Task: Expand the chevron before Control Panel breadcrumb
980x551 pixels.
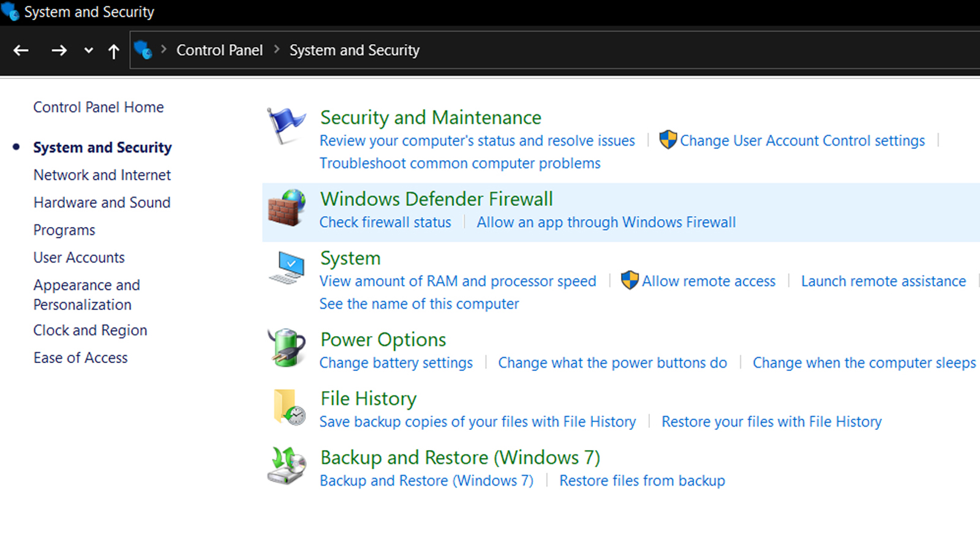Action: click(x=164, y=49)
